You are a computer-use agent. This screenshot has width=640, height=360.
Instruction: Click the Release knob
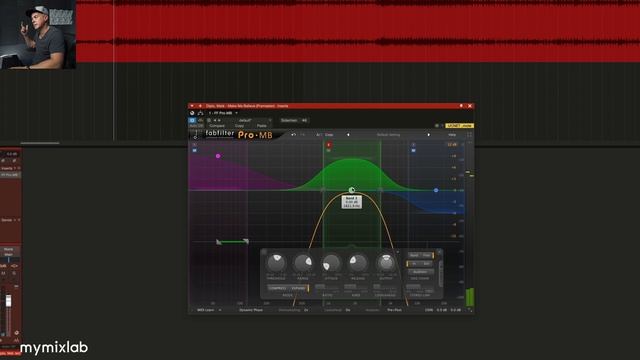pos(358,263)
